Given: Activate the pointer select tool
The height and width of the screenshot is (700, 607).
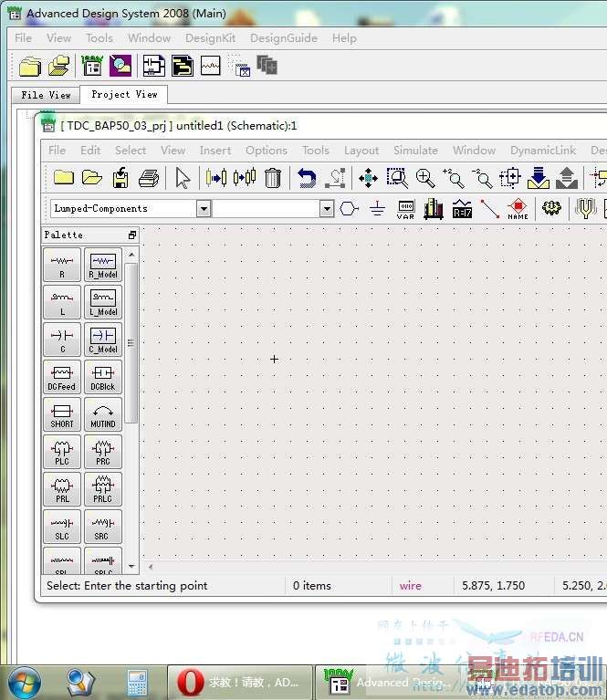Looking at the screenshot, I should click(183, 178).
